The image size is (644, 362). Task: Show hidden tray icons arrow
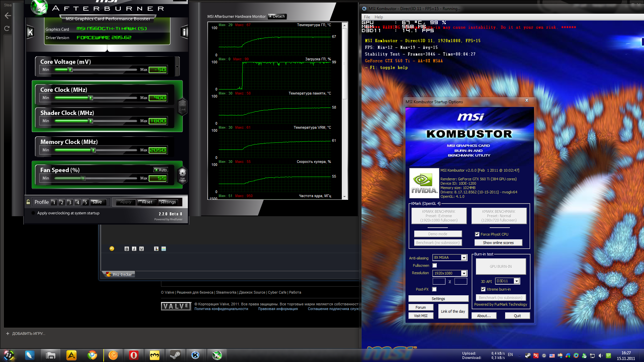coord(520,356)
